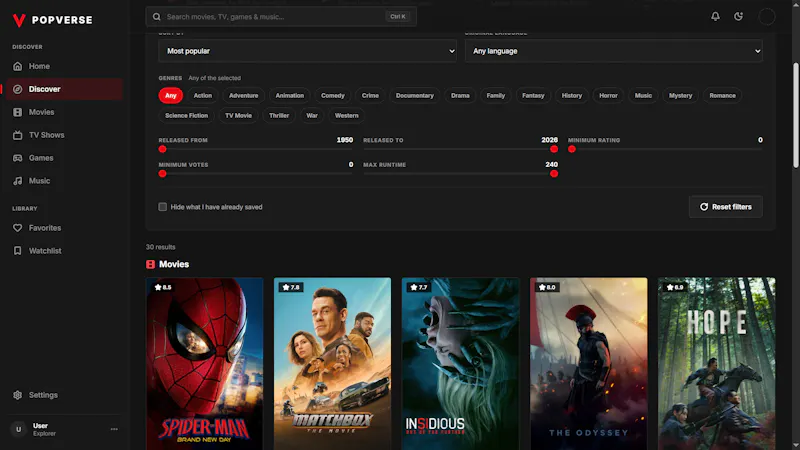
Task: Toggle the Comedy genre chip
Action: point(333,95)
